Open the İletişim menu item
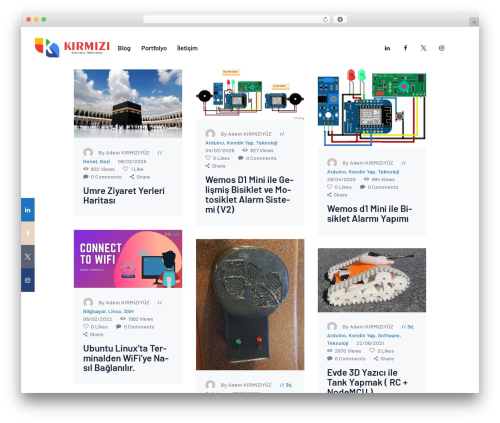500x423 pixels. pyautogui.click(x=187, y=48)
